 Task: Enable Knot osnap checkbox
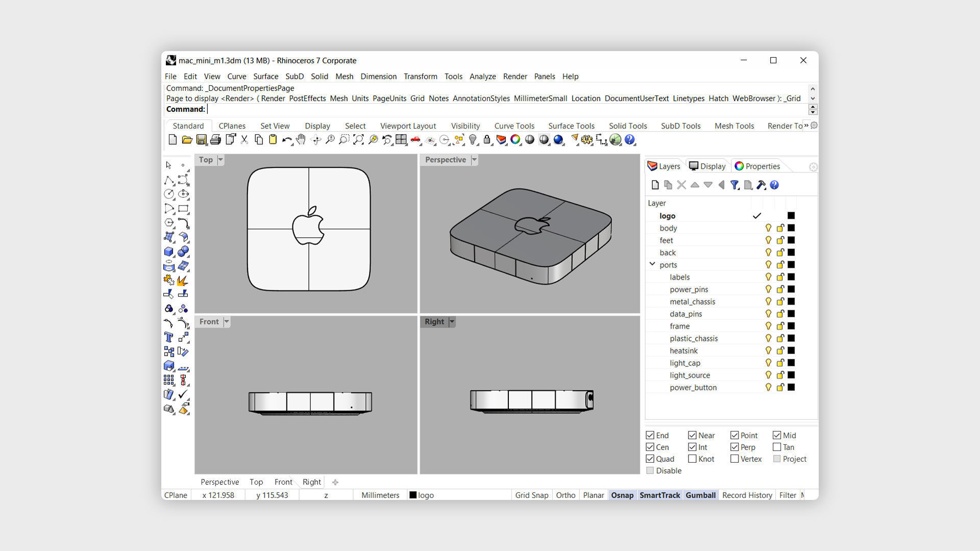point(692,459)
